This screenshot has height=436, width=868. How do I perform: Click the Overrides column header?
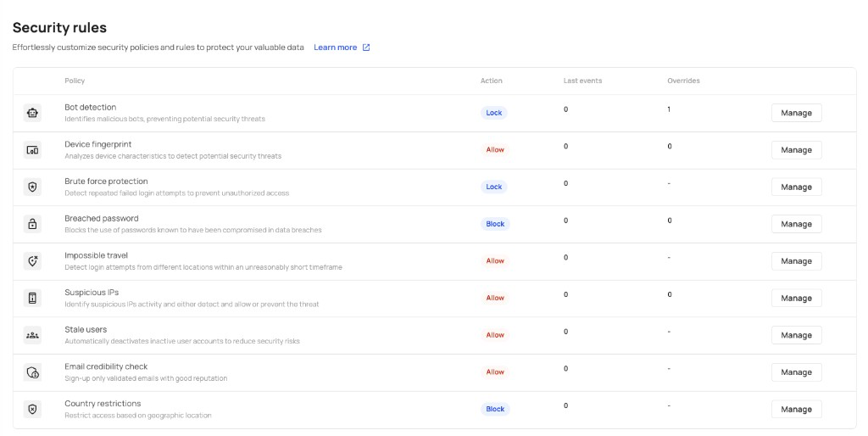(684, 81)
